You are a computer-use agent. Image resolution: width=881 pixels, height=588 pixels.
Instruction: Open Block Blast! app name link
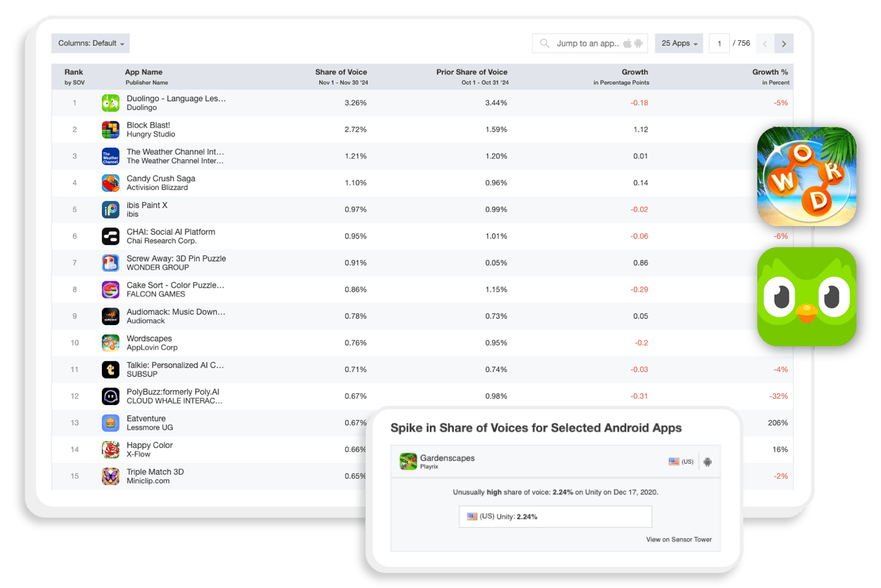[148, 125]
